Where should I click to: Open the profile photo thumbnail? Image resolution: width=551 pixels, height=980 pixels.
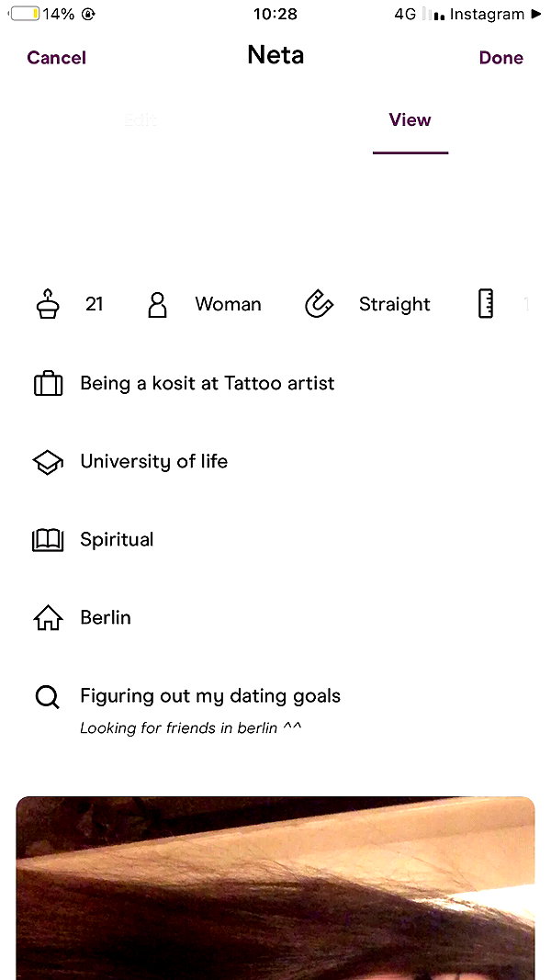coord(275,888)
